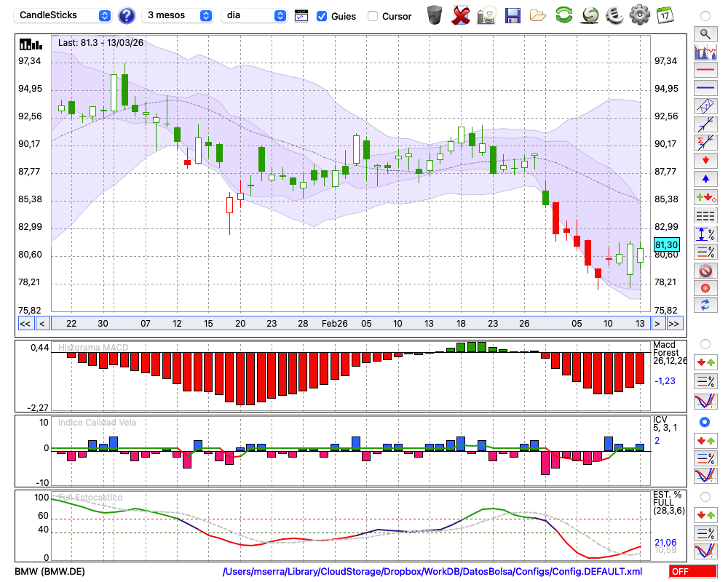The height and width of the screenshot is (582, 728).
Task: Open settings with the gear icon
Action: 639,15
